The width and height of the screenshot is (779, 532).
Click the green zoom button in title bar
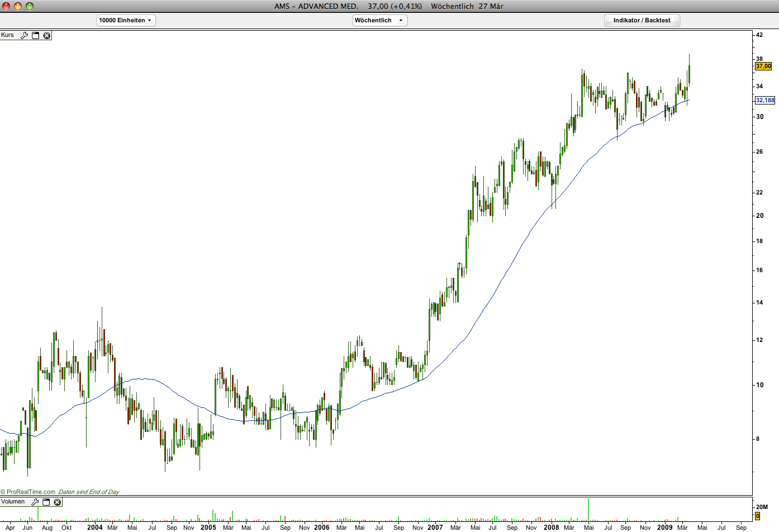tap(30, 6)
